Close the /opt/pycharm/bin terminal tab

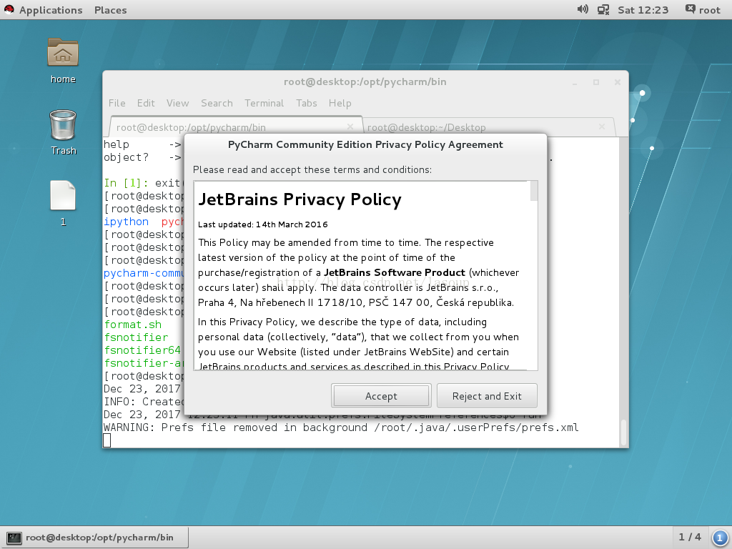click(x=350, y=127)
